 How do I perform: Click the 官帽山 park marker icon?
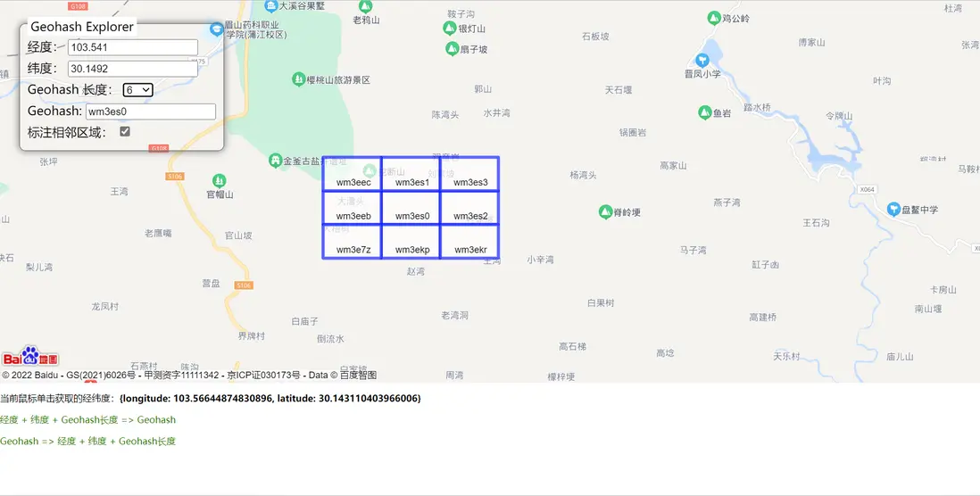pyautogui.click(x=220, y=180)
